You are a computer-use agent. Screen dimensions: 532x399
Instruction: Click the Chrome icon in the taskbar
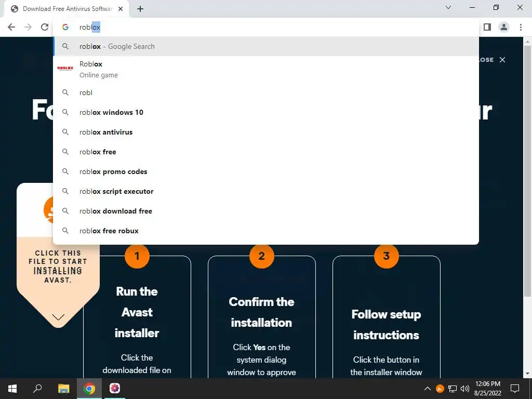pos(89,389)
